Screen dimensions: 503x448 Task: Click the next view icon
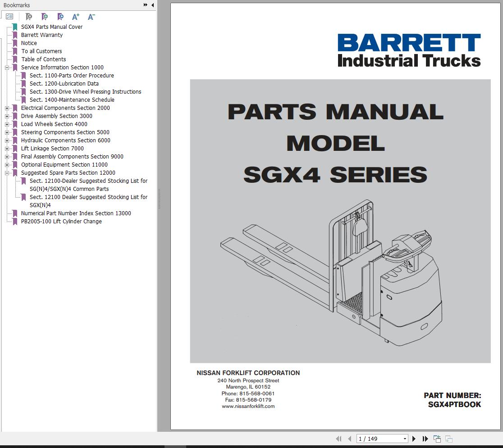point(448,439)
